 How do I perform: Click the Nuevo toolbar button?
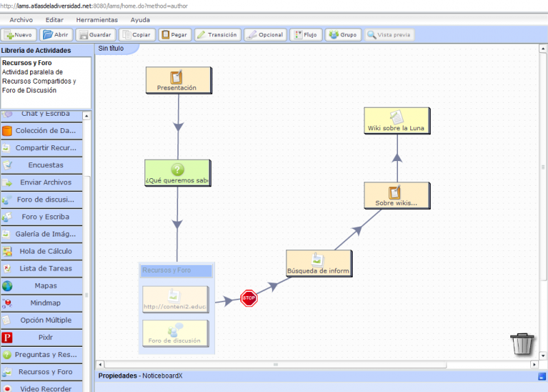[19, 35]
